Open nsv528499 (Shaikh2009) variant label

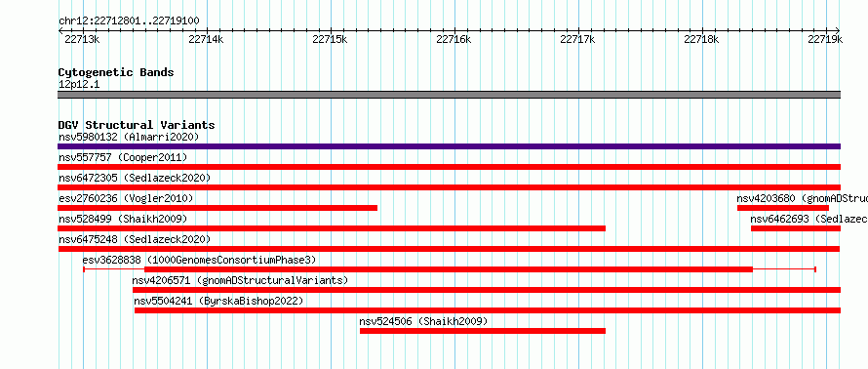(x=123, y=219)
